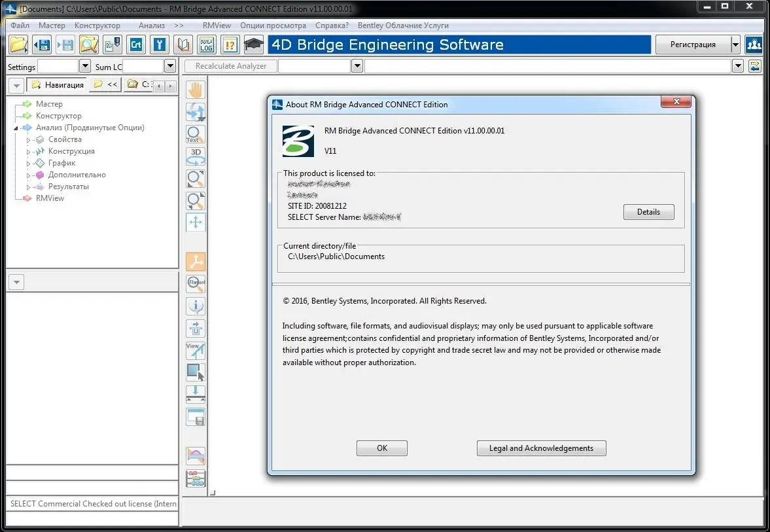Expand the Конструкция tree node

[28, 151]
